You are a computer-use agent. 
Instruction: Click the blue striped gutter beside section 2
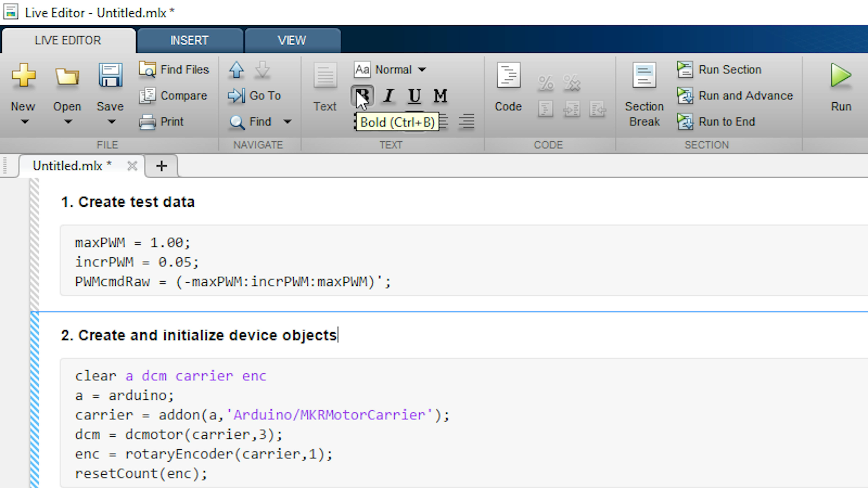pyautogui.click(x=34, y=400)
